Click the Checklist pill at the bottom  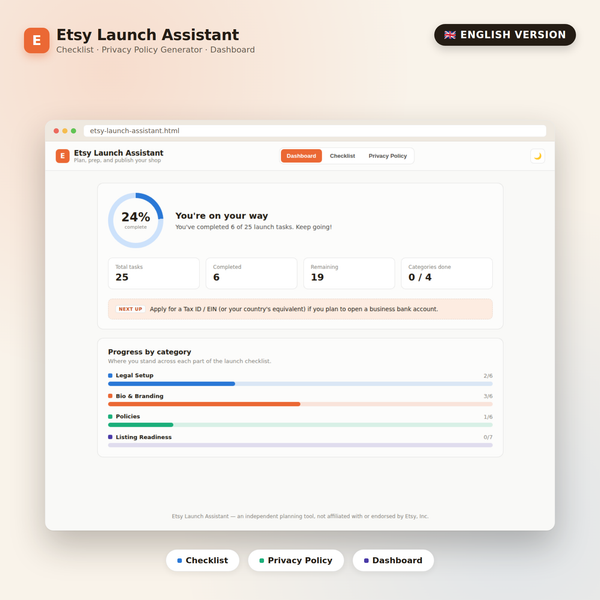click(202, 561)
